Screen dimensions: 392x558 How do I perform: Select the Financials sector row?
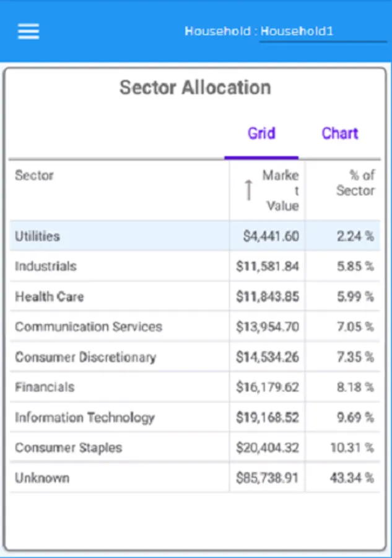click(x=45, y=387)
